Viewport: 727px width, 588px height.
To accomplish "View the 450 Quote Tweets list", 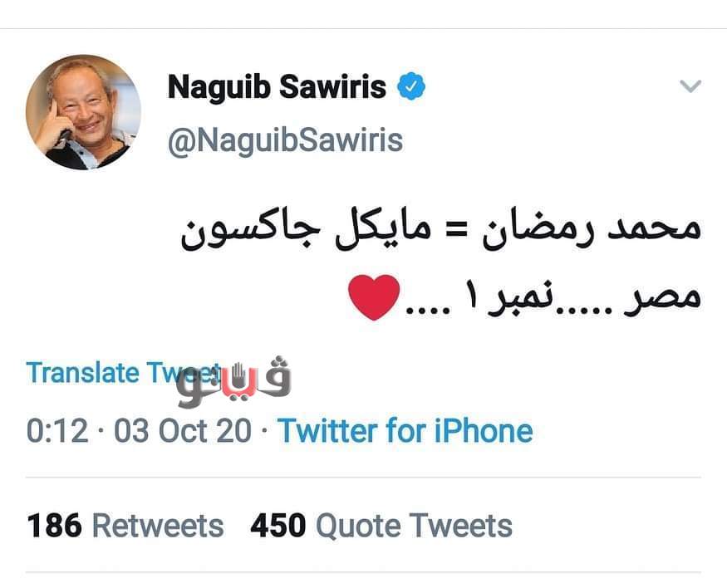I will point(381,526).
